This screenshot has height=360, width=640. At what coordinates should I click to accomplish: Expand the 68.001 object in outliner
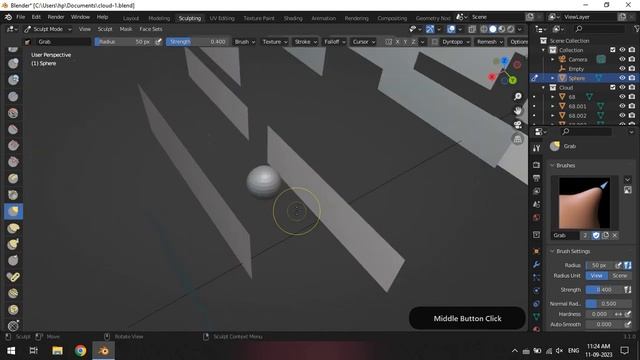tap(553, 106)
